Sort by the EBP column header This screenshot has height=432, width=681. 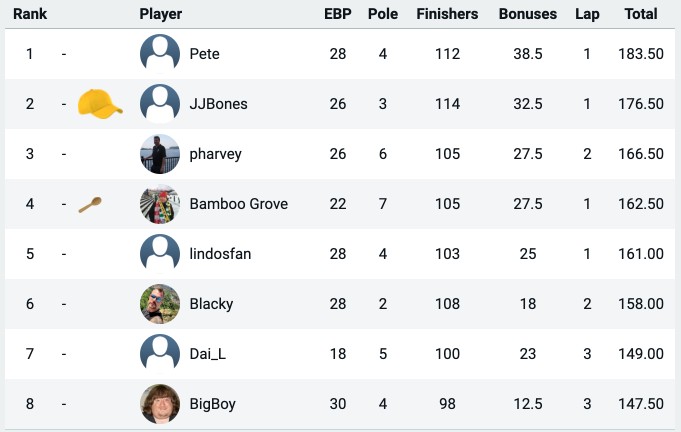(337, 14)
